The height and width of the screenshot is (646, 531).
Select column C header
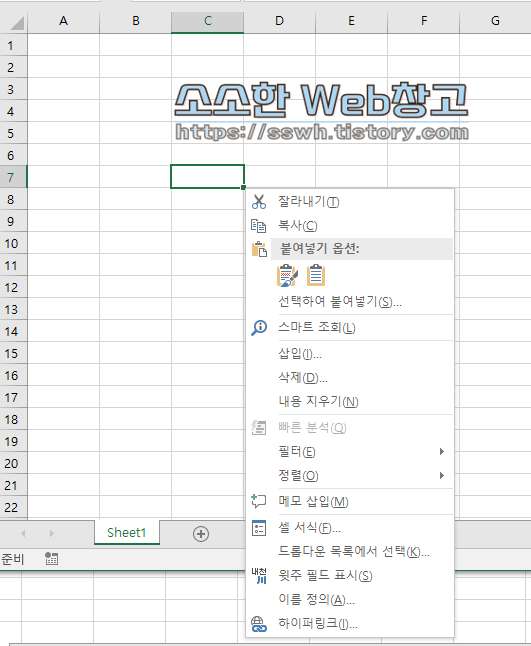click(208, 21)
